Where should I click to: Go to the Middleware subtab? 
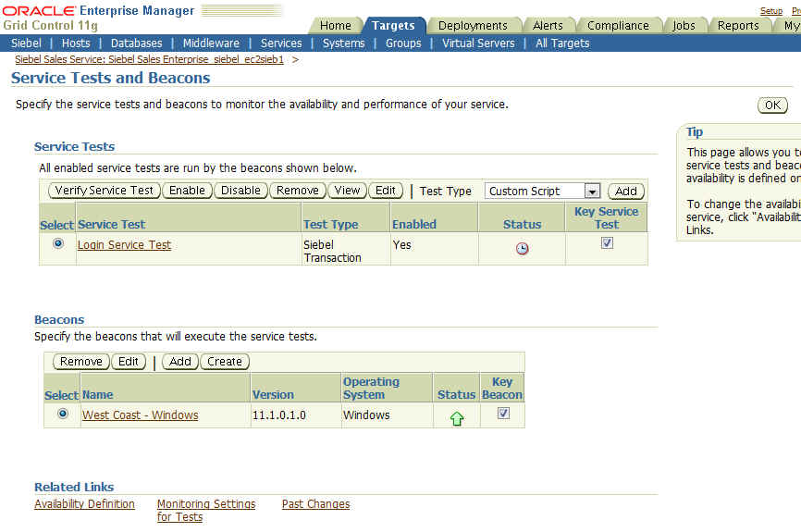click(211, 43)
